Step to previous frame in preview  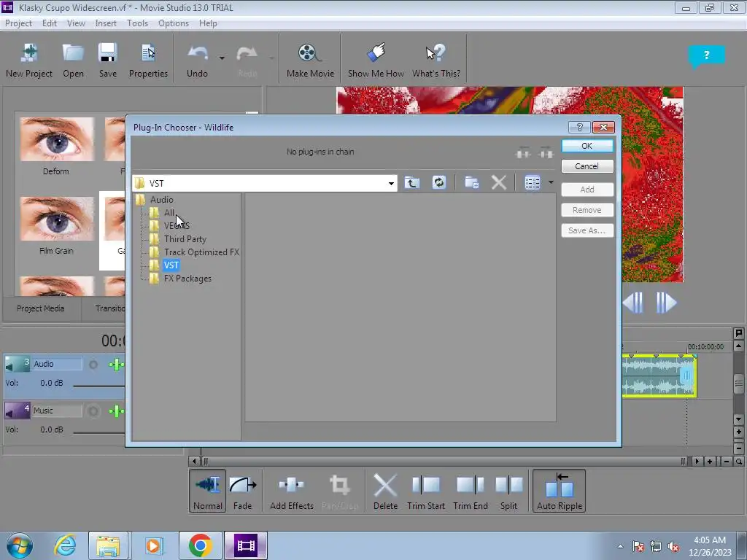tap(633, 303)
